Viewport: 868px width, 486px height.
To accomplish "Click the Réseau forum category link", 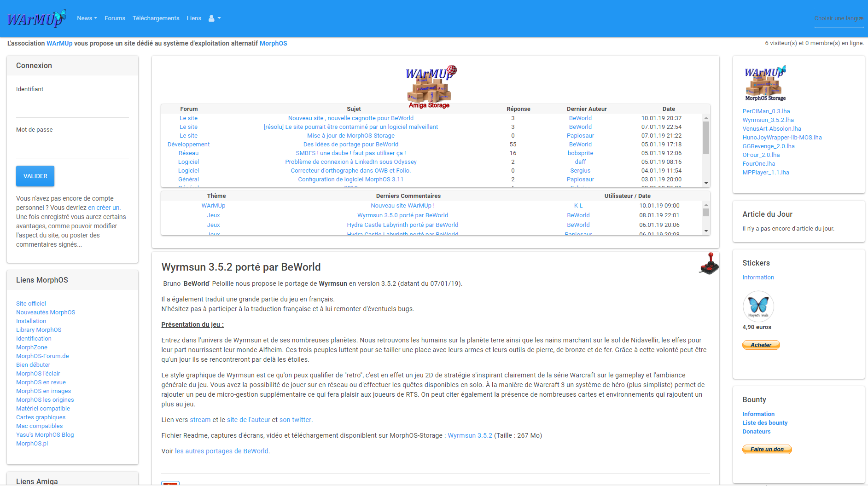I will pos(188,153).
